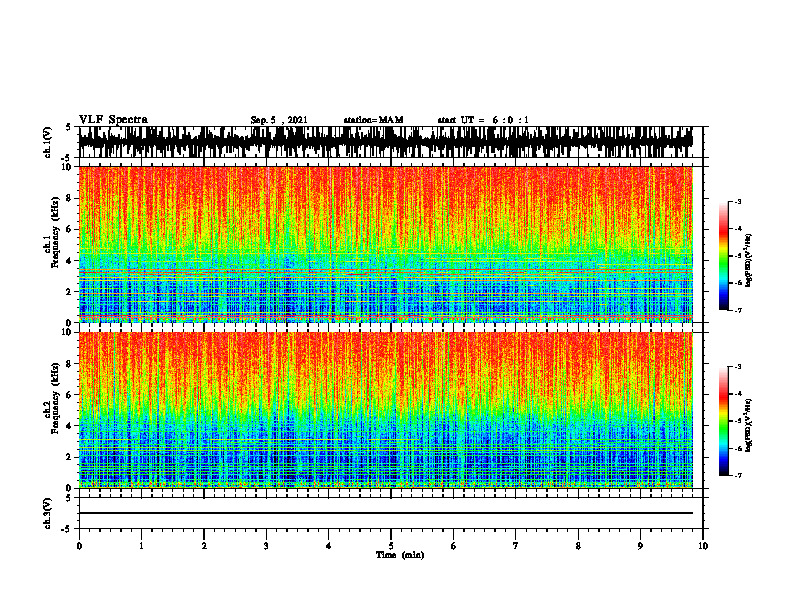Click the time axis tick label "6"
The height and width of the screenshot is (612, 792).
(454, 546)
